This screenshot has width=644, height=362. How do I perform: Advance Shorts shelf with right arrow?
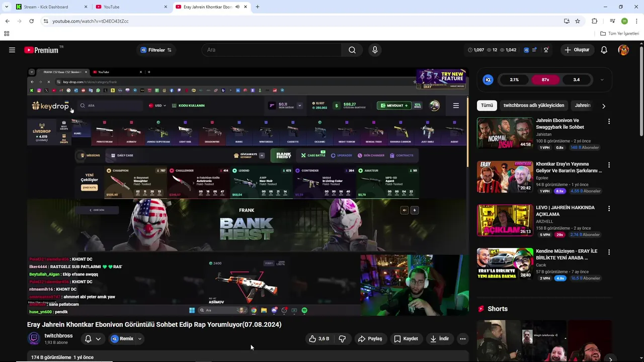[x=610, y=359]
